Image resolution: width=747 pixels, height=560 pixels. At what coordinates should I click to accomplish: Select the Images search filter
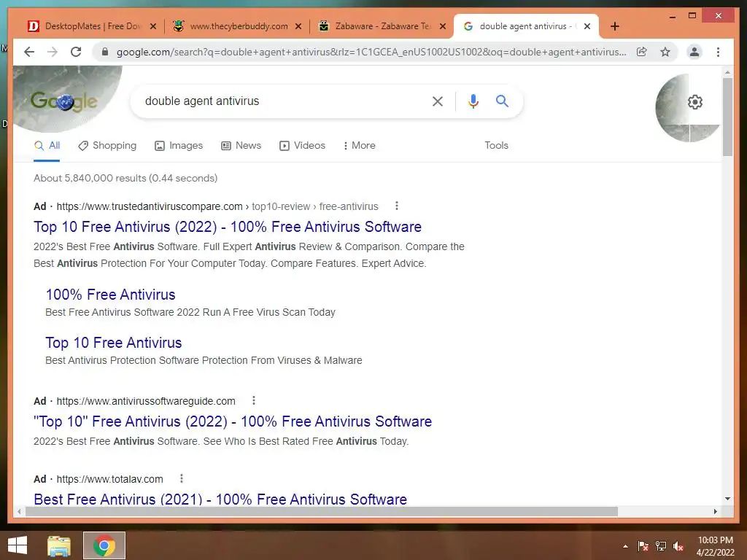point(179,146)
